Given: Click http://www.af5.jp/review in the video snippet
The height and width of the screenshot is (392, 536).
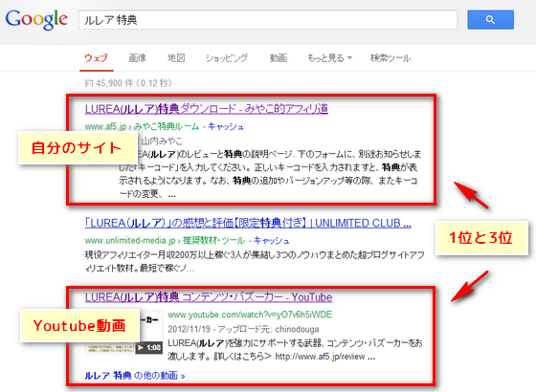Looking at the screenshot, I should (320, 357).
